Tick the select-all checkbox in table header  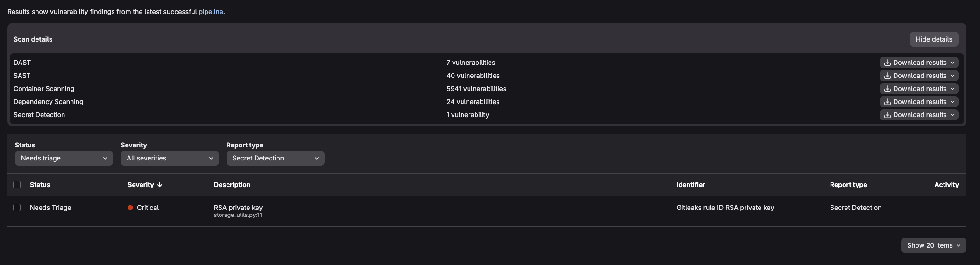coord(17,185)
